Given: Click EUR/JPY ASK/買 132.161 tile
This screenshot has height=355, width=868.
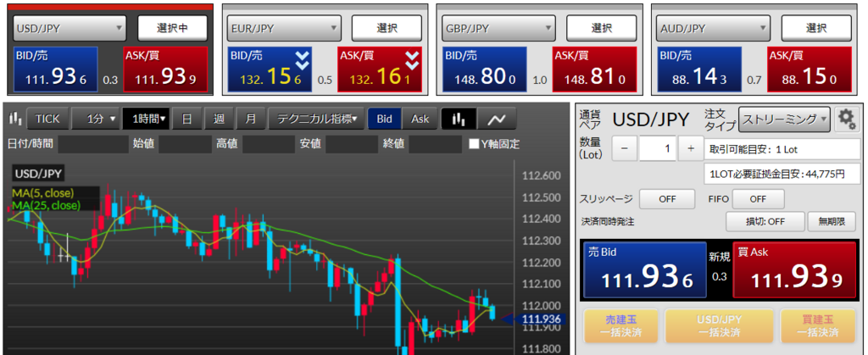Looking at the screenshot, I should click(x=380, y=69).
